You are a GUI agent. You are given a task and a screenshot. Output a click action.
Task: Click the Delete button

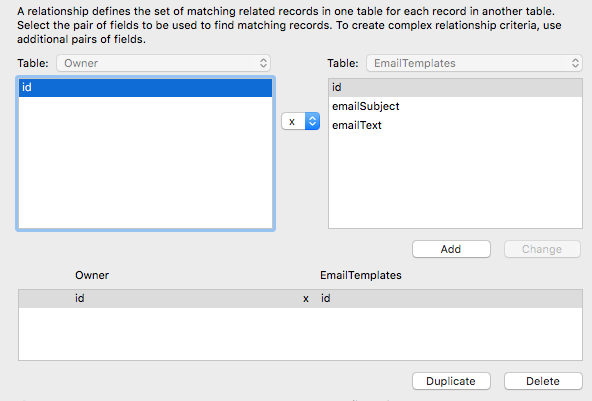(543, 381)
